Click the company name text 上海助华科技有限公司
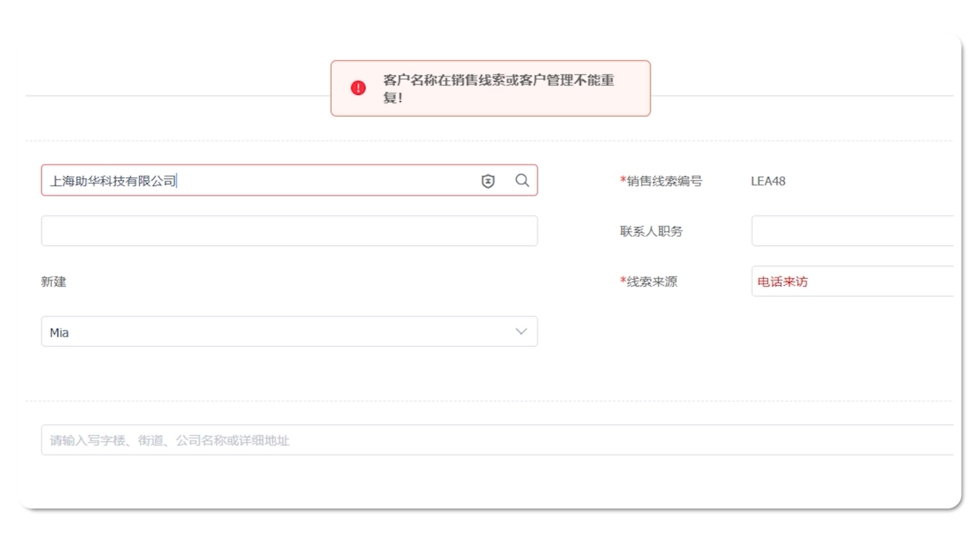 point(113,182)
